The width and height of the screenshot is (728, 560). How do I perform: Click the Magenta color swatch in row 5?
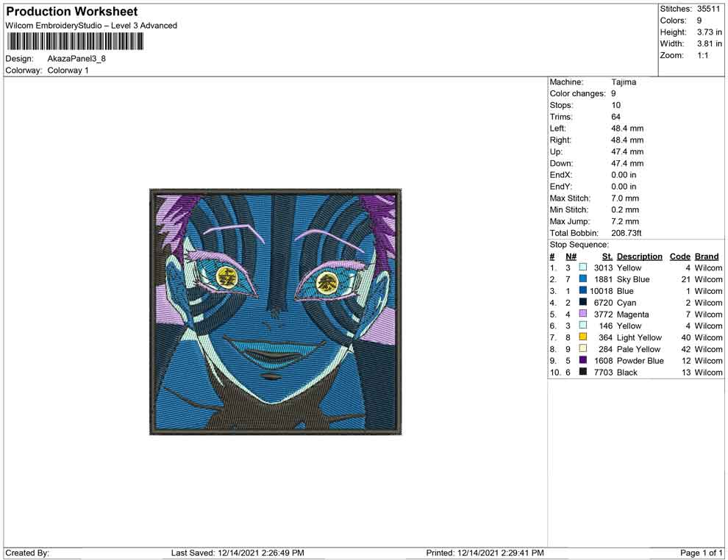[x=582, y=314]
